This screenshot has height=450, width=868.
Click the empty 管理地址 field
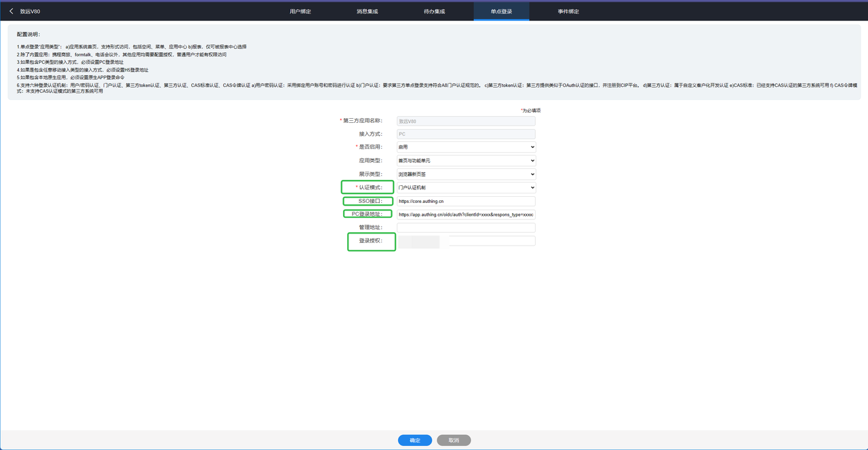click(x=466, y=227)
